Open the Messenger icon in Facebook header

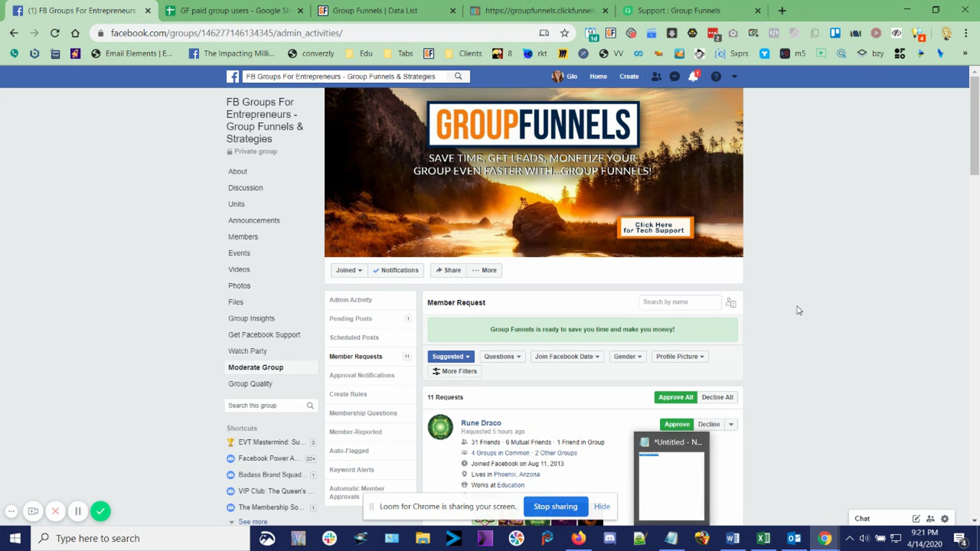click(x=675, y=76)
